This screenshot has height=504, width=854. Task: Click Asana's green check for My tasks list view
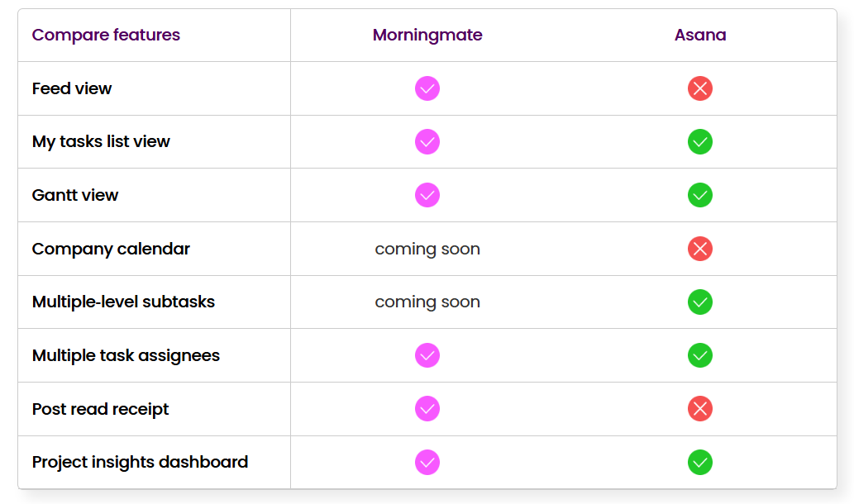pos(700,142)
